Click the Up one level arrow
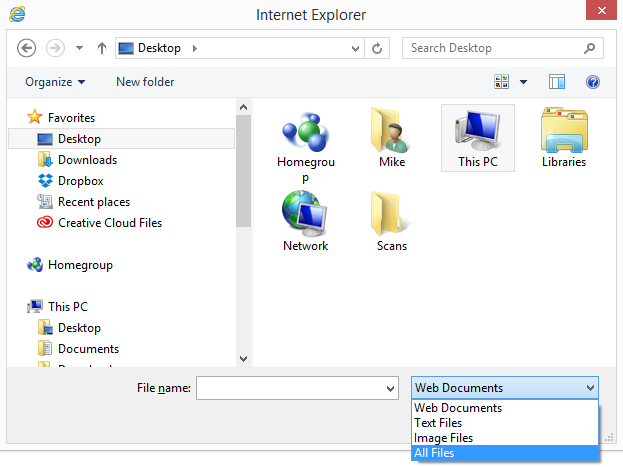The image size is (623, 467). 101,48
